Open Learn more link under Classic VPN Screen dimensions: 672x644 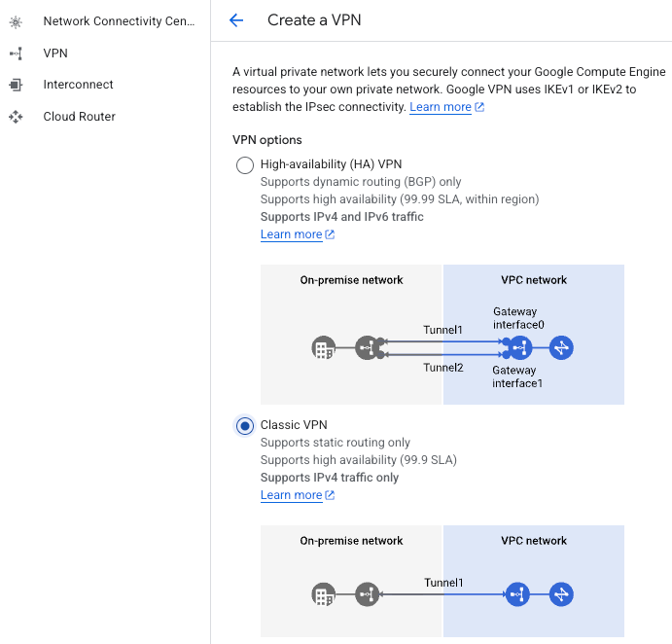click(291, 495)
